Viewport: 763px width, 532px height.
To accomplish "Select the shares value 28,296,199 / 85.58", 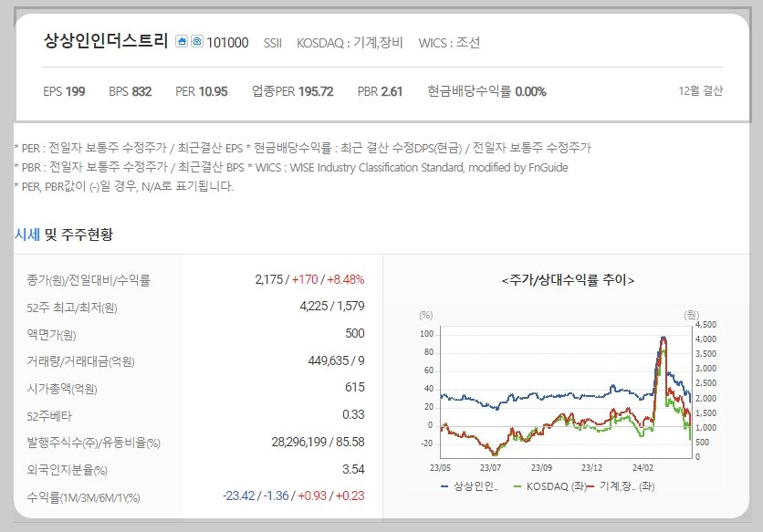I will point(318,442).
